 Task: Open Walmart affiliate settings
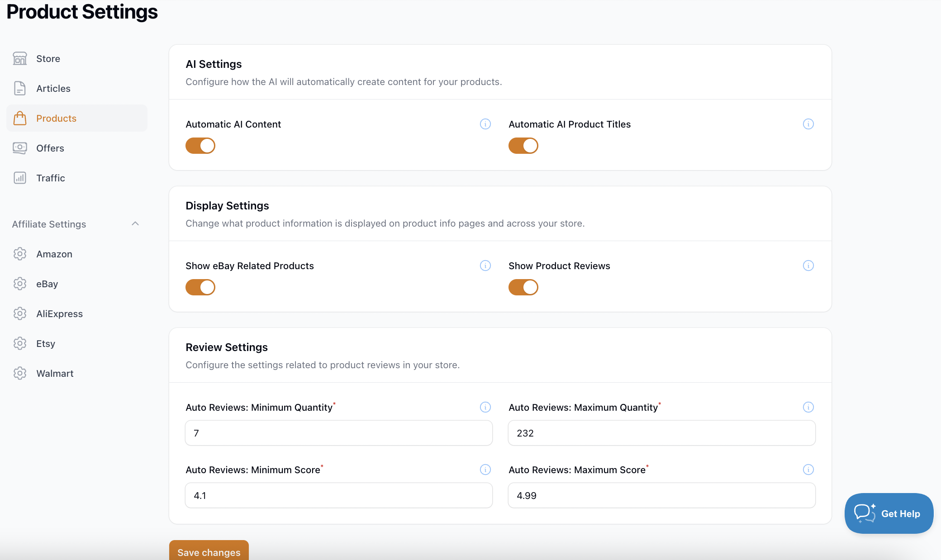pos(55,374)
